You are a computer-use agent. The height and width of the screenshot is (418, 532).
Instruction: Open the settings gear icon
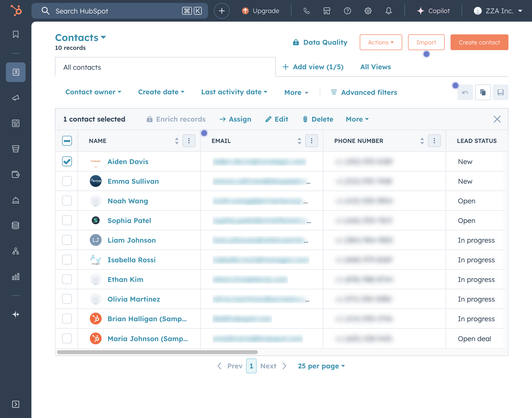coord(368,11)
